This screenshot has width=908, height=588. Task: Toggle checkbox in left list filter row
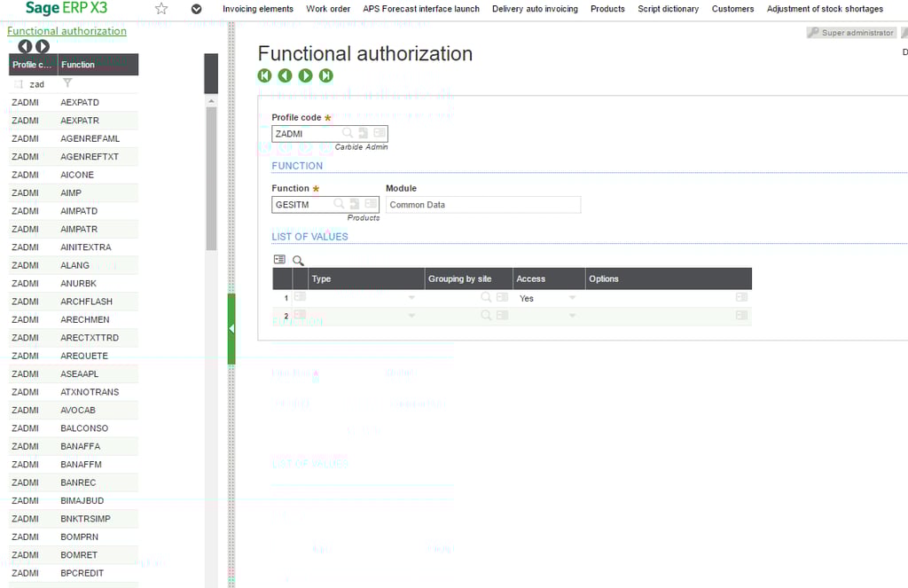[19, 84]
